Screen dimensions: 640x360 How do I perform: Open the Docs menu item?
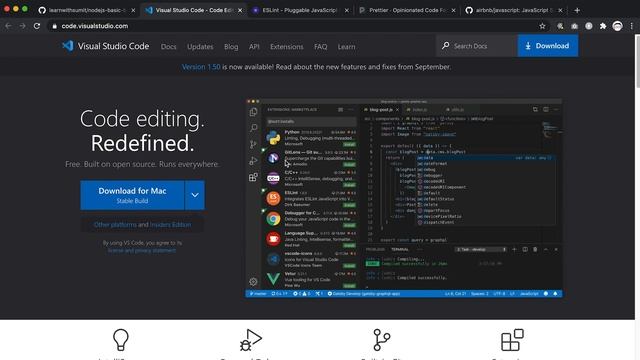click(x=169, y=47)
